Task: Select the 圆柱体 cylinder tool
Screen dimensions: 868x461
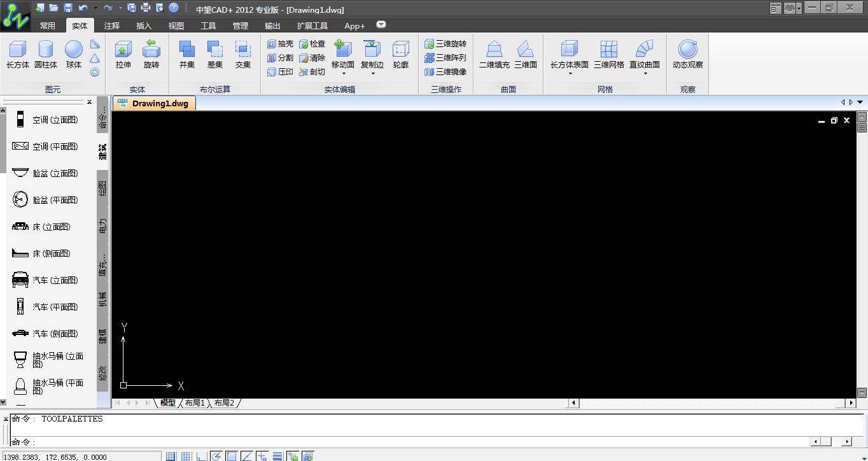Action: pyautogui.click(x=45, y=55)
